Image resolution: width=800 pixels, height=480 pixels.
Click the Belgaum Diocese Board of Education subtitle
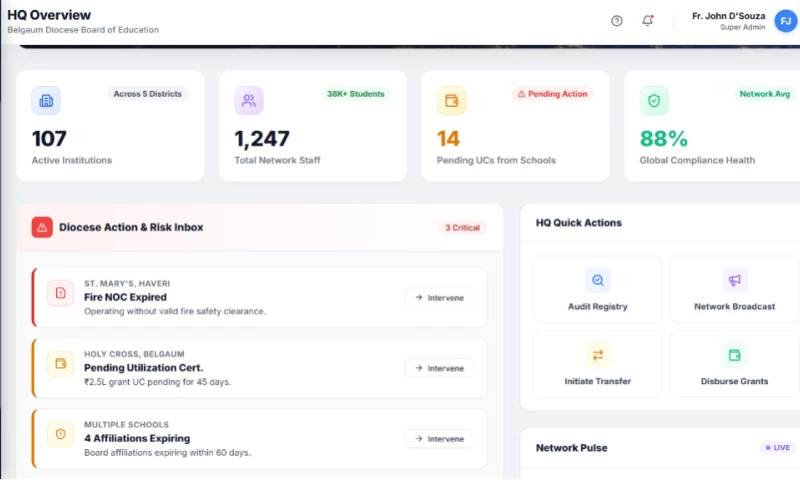coord(83,30)
